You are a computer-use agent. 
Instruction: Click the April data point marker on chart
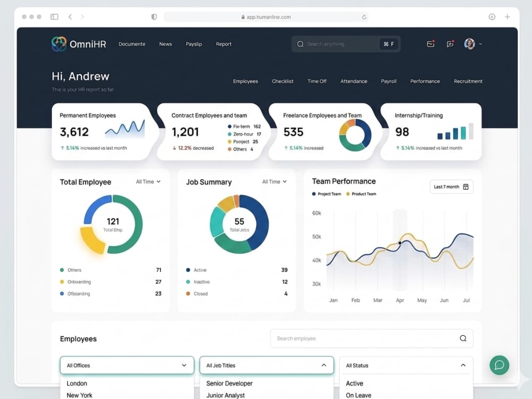click(400, 243)
